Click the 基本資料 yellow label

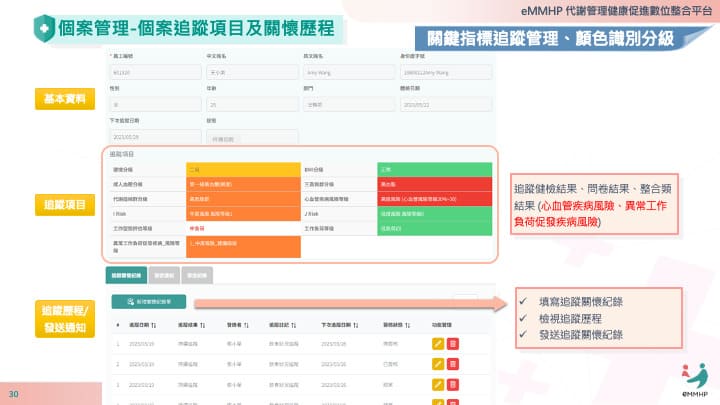point(65,99)
